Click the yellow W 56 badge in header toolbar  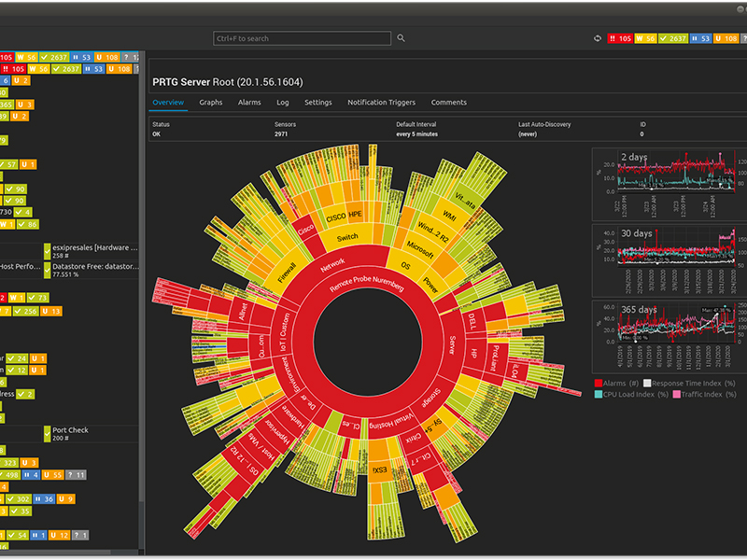tap(645, 38)
